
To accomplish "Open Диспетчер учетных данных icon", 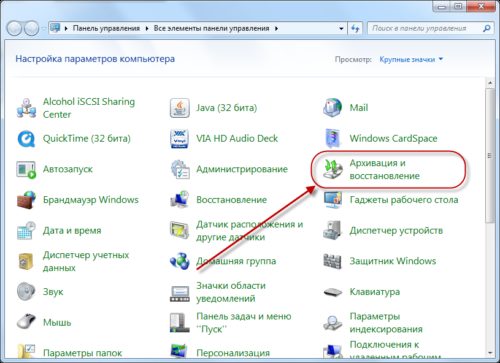I will click(26, 261).
